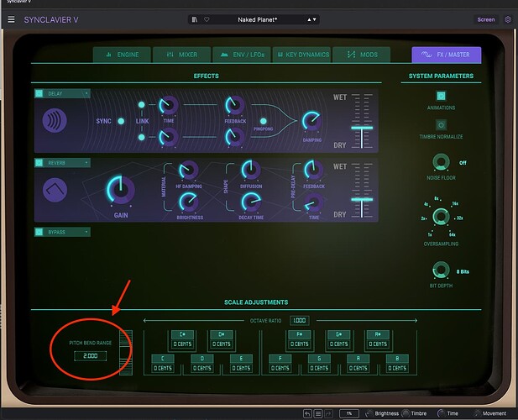Toggle the Timbre Normalize power button

point(441,125)
